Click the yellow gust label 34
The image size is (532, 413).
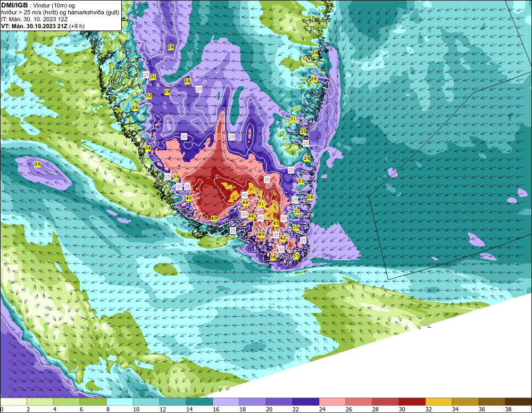(147, 148)
